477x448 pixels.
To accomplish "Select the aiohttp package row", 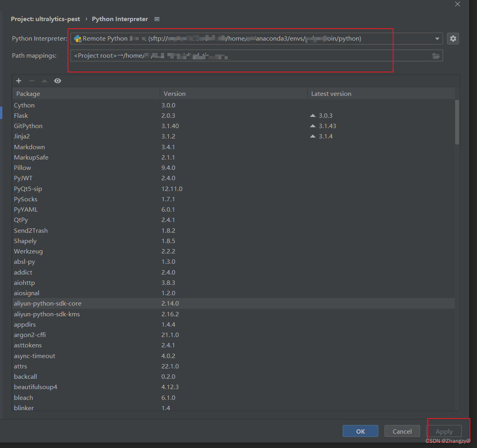I will [233, 283].
